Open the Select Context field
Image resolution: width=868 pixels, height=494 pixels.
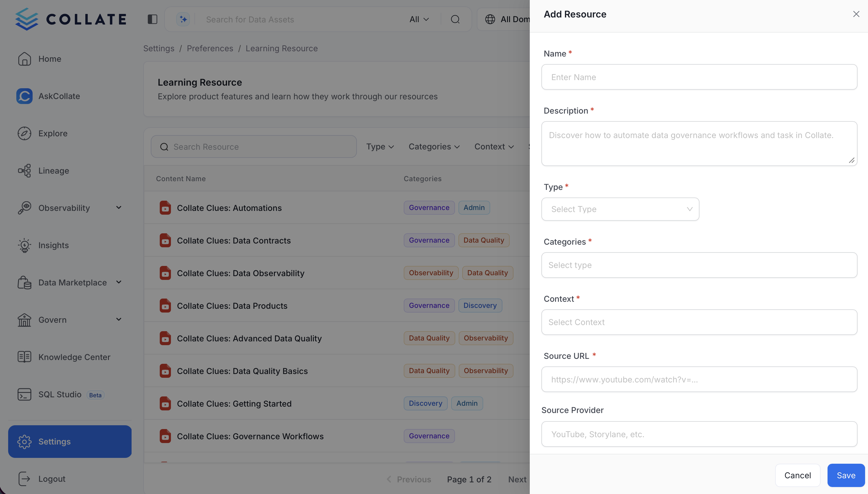click(x=699, y=322)
